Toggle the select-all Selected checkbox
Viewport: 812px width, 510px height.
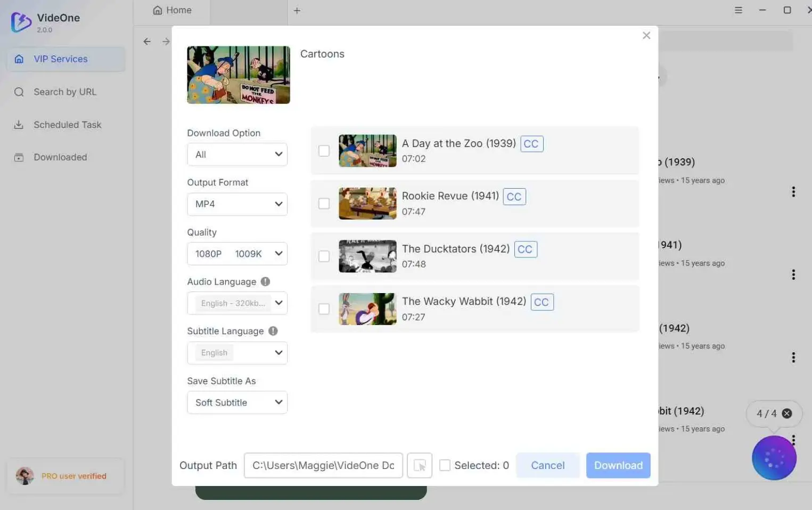click(x=445, y=465)
